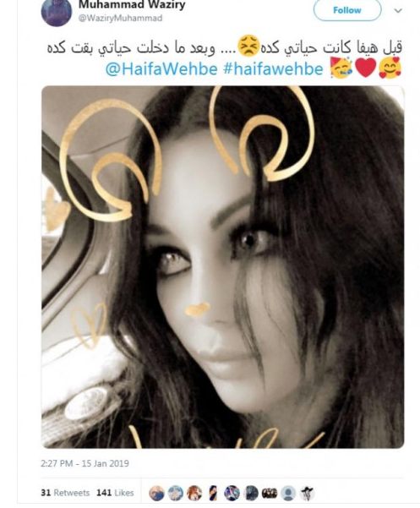The width and height of the screenshot is (420, 508).
Task: Open seventh liker avatar in the row
Action: point(270,494)
